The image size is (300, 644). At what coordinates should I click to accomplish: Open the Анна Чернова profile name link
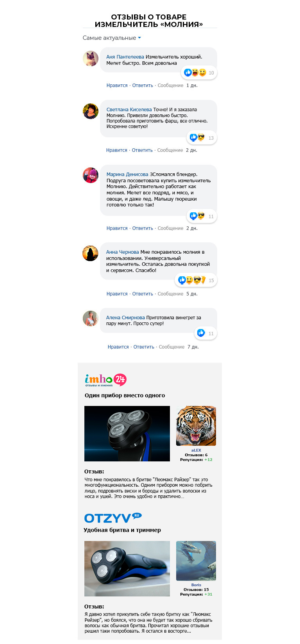point(123,252)
